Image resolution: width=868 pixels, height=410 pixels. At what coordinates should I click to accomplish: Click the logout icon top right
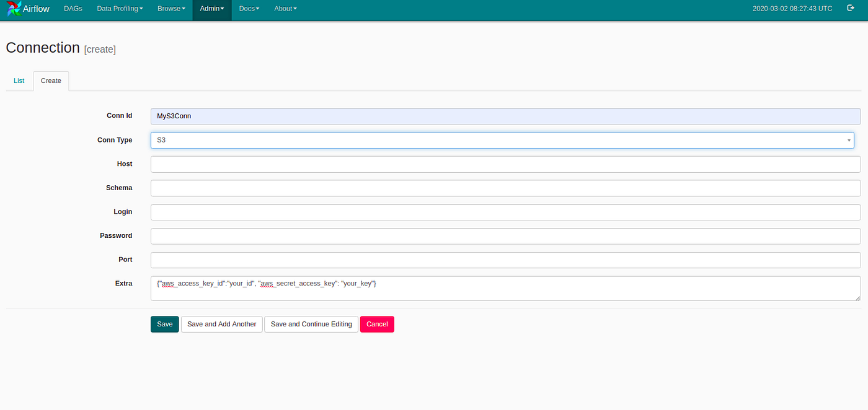point(850,8)
